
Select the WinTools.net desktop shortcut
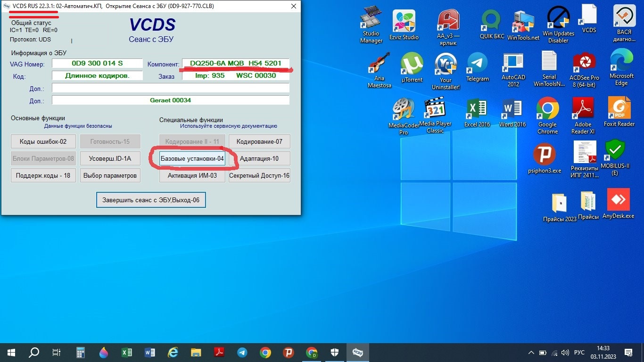pos(523,25)
